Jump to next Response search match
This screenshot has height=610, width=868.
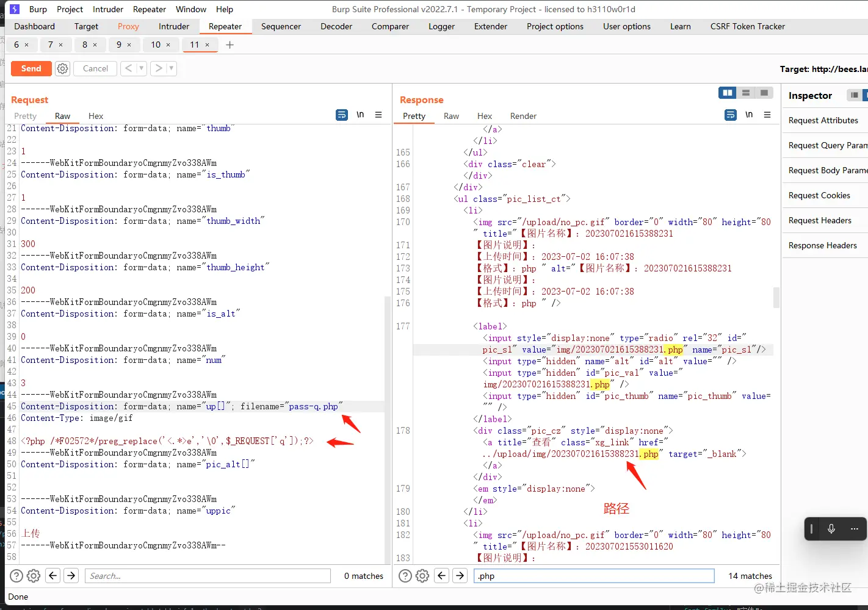point(460,575)
